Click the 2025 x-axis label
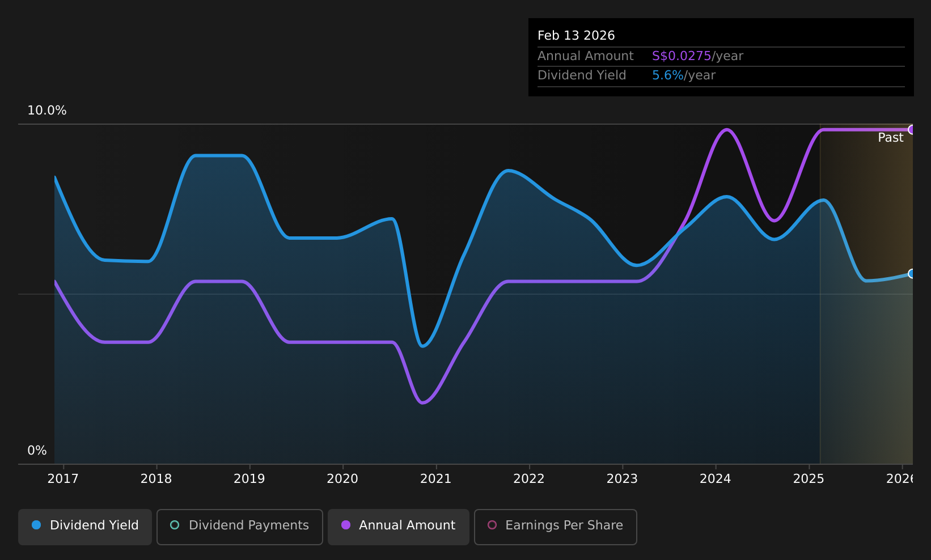 point(809,479)
